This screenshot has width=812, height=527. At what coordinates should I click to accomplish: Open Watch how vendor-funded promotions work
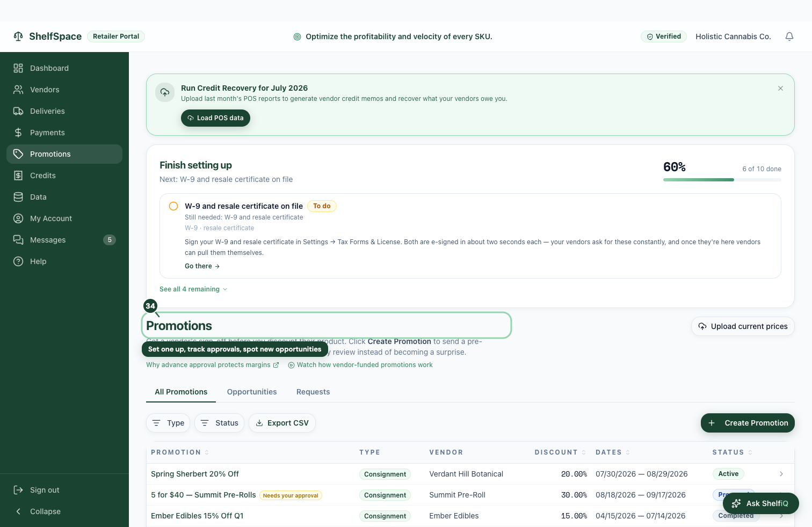pyautogui.click(x=360, y=365)
